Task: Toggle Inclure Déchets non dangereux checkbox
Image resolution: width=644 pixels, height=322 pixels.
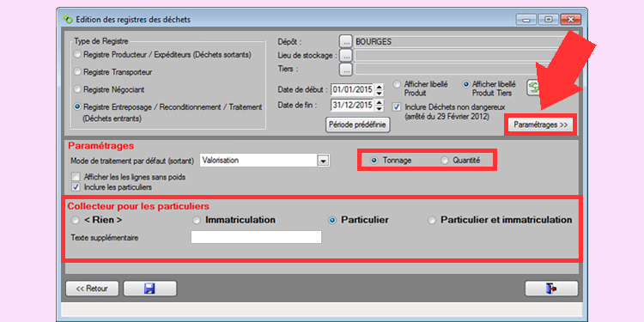Action: click(397, 106)
